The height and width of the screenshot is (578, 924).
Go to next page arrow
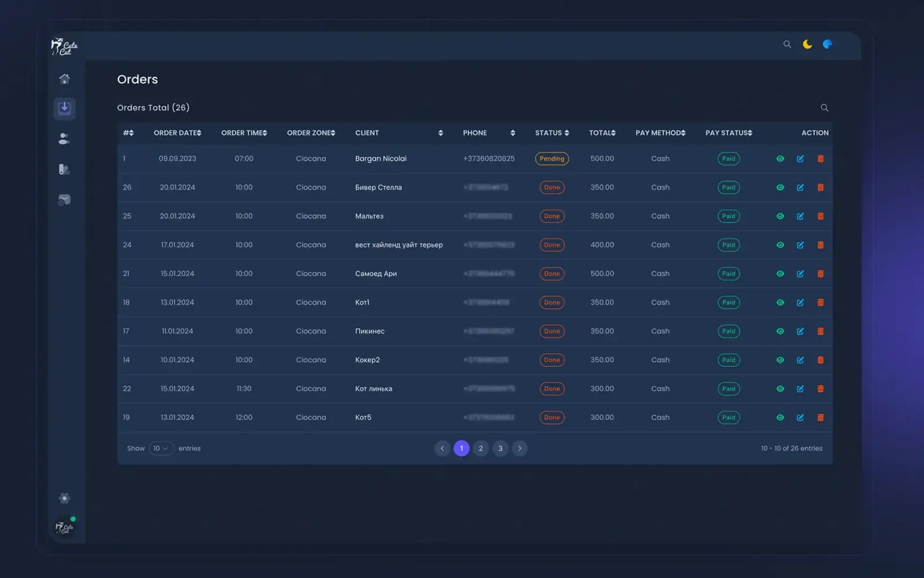click(520, 449)
